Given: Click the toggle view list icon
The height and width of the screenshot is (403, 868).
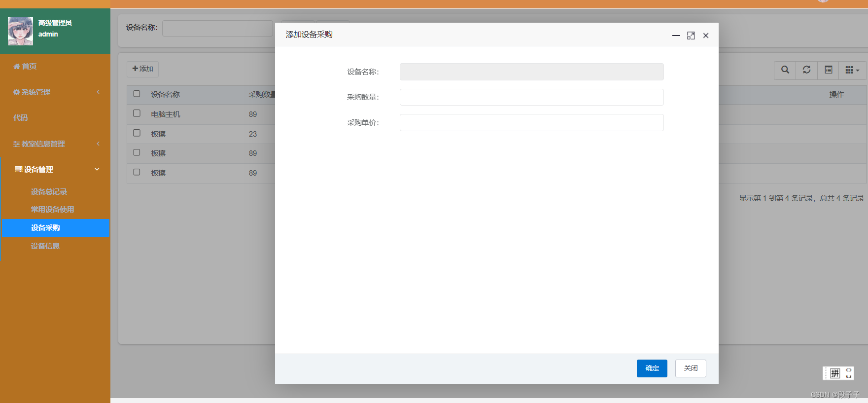Looking at the screenshot, I should (829, 70).
